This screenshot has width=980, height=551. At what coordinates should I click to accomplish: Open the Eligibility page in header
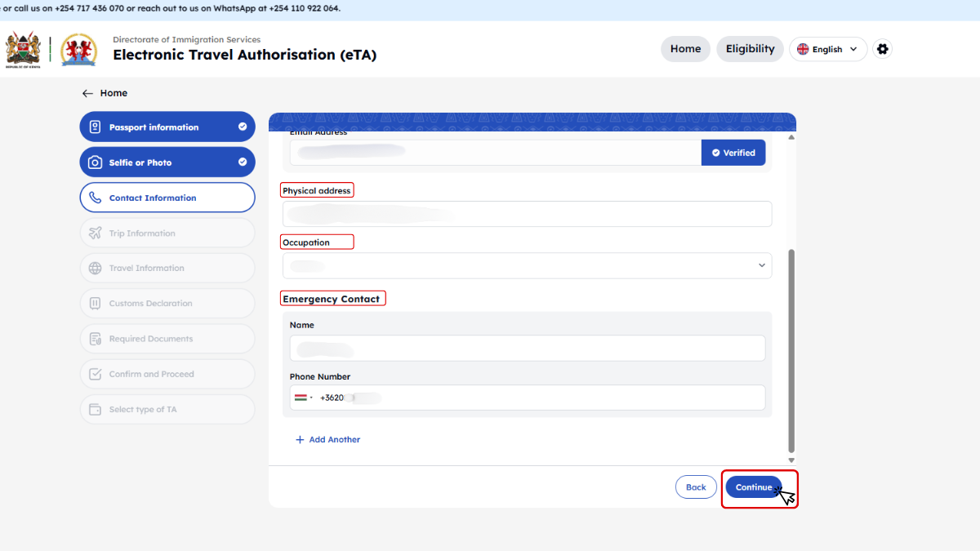[750, 49]
